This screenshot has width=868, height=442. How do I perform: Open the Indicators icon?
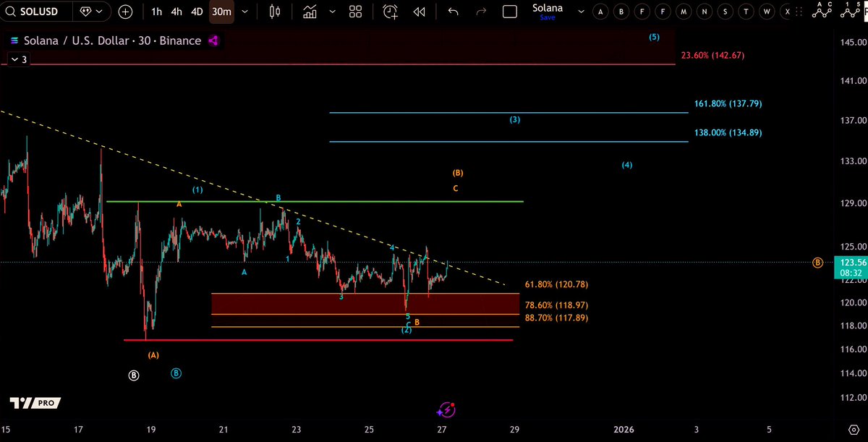(x=310, y=12)
